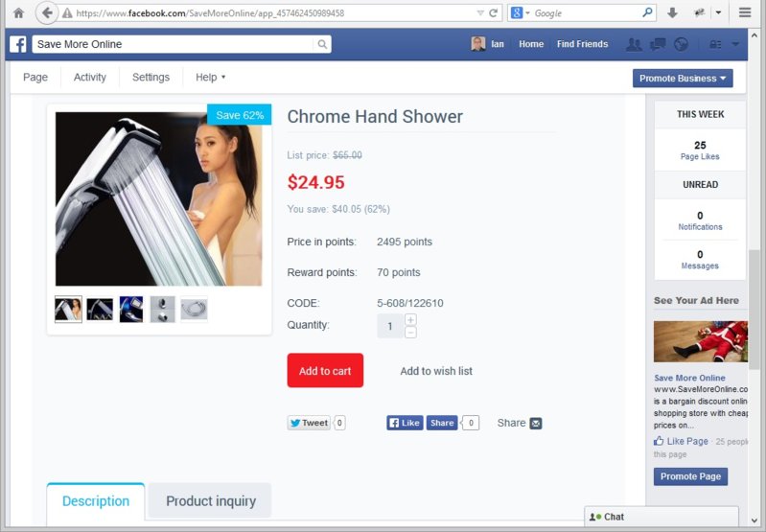
Task: Click the Facebook logo icon
Action: pos(18,44)
